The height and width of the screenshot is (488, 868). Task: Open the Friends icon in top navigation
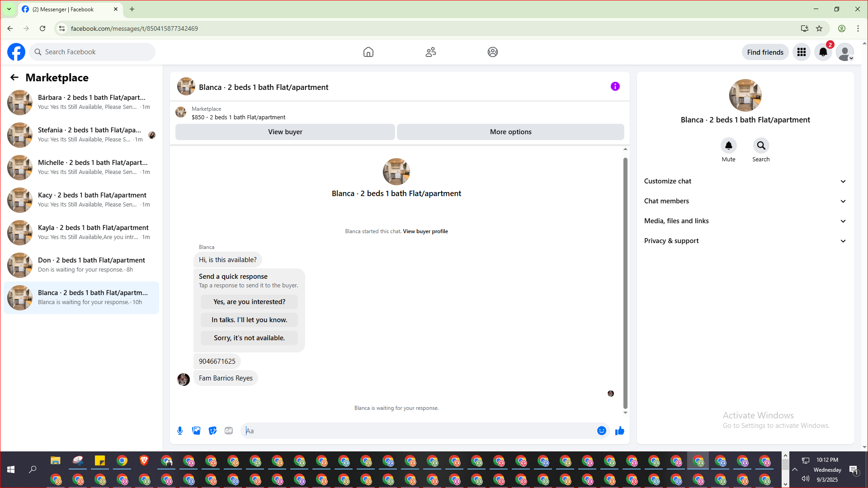pos(431,52)
